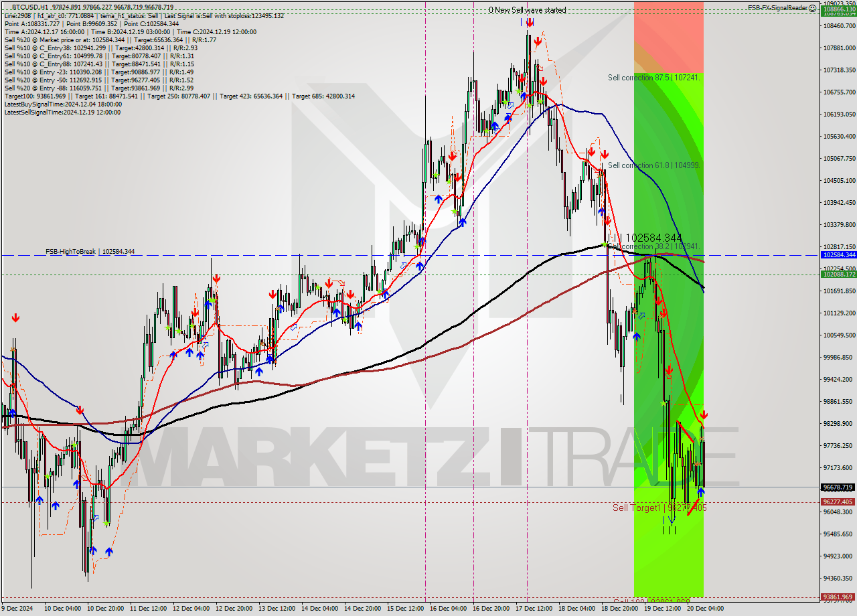Click the 'Sell %20 @ Entry -88' line

tap(99, 88)
